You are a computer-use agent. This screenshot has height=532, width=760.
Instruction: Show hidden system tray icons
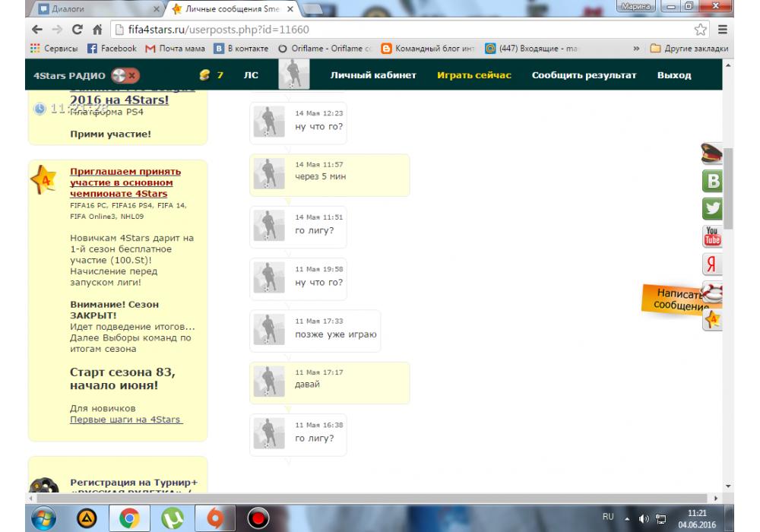click(628, 518)
